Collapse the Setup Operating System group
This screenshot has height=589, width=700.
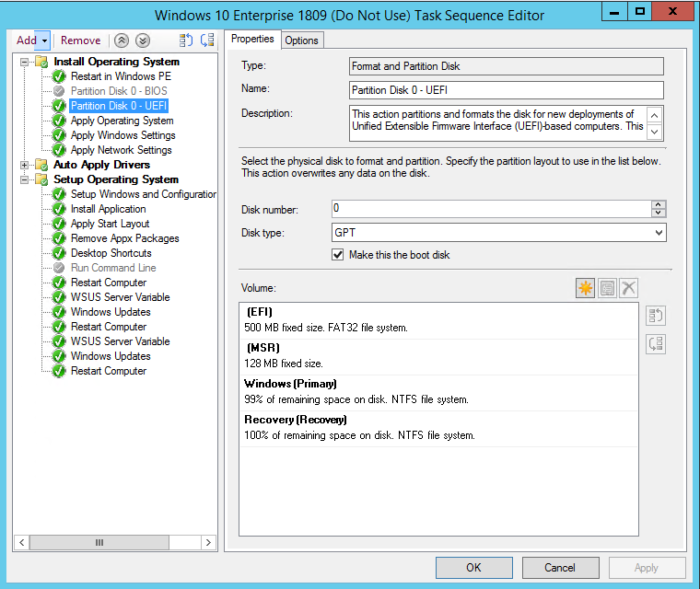pos(24,179)
